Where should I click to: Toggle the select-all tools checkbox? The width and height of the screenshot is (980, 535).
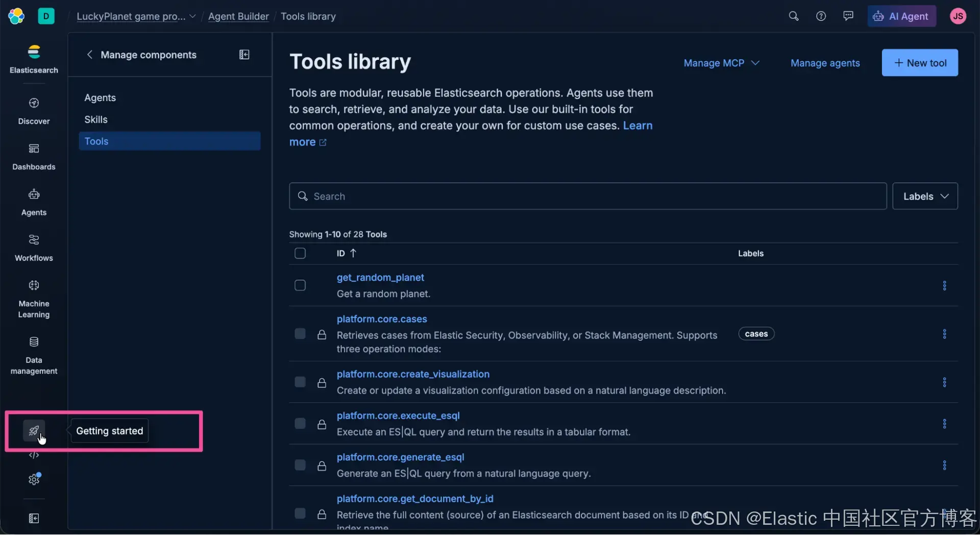[x=300, y=253]
